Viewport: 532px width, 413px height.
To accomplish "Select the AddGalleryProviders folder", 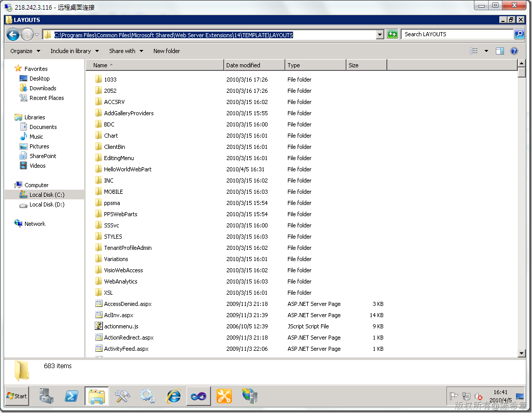I will [x=128, y=113].
